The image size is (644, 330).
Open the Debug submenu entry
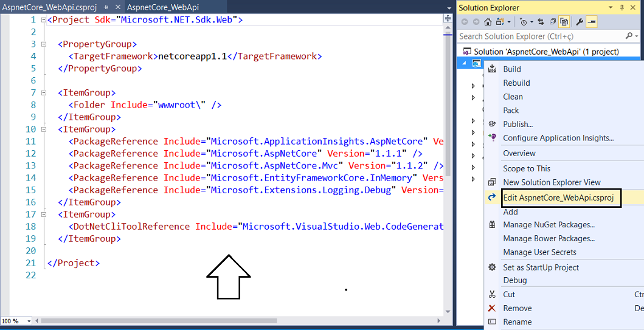point(515,280)
